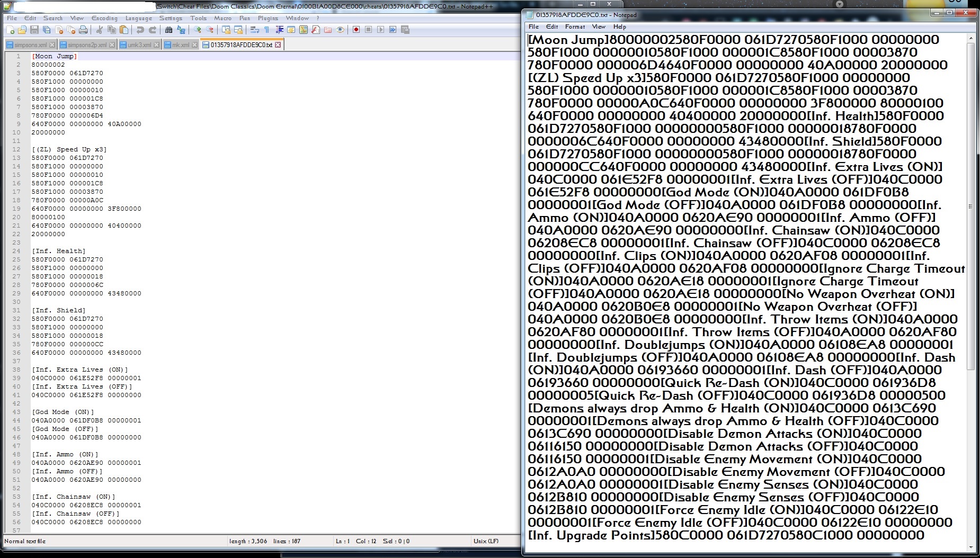Create a new file in Notepad++
This screenshot has width=980, height=558.
[10, 30]
